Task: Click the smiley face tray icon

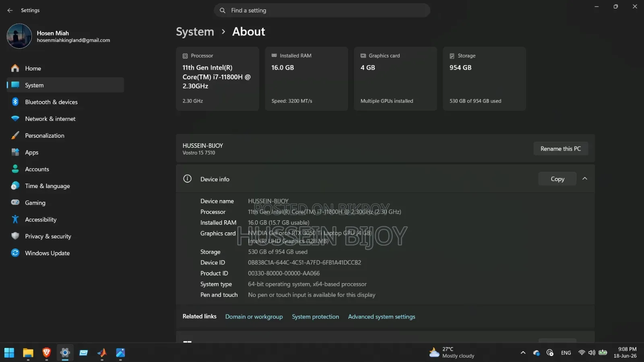Action: (550, 353)
